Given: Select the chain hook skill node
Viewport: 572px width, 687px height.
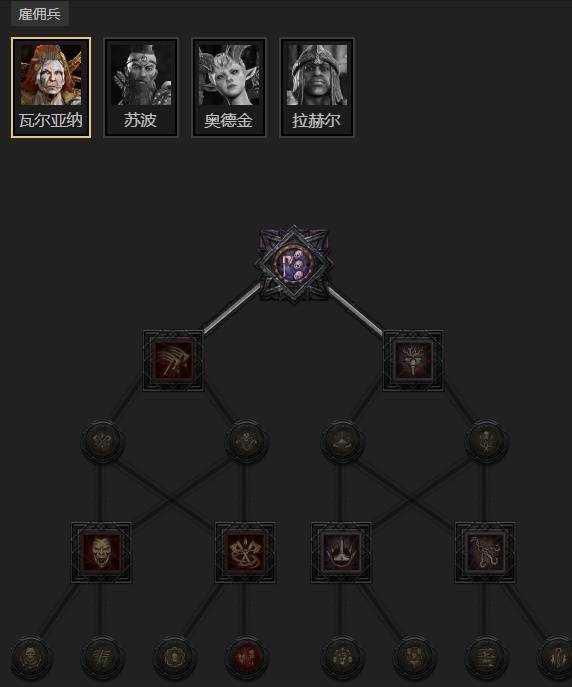Looking at the screenshot, I should pyautogui.click(x=485, y=552).
